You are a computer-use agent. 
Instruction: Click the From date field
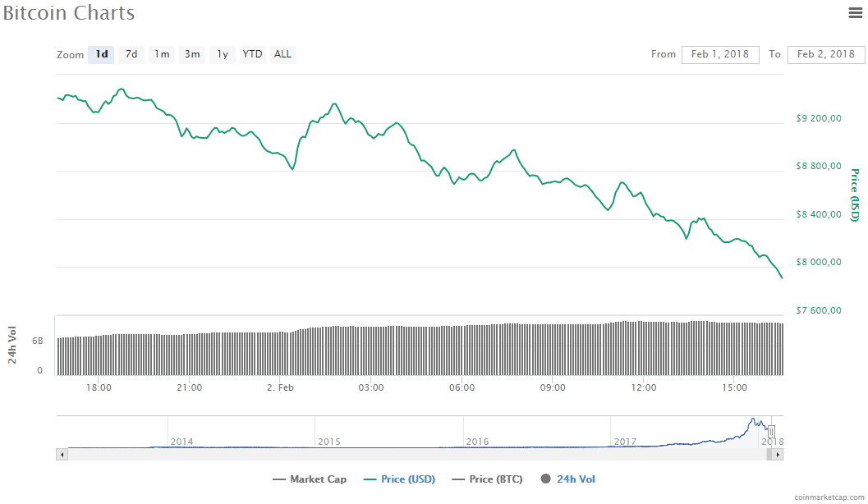720,54
